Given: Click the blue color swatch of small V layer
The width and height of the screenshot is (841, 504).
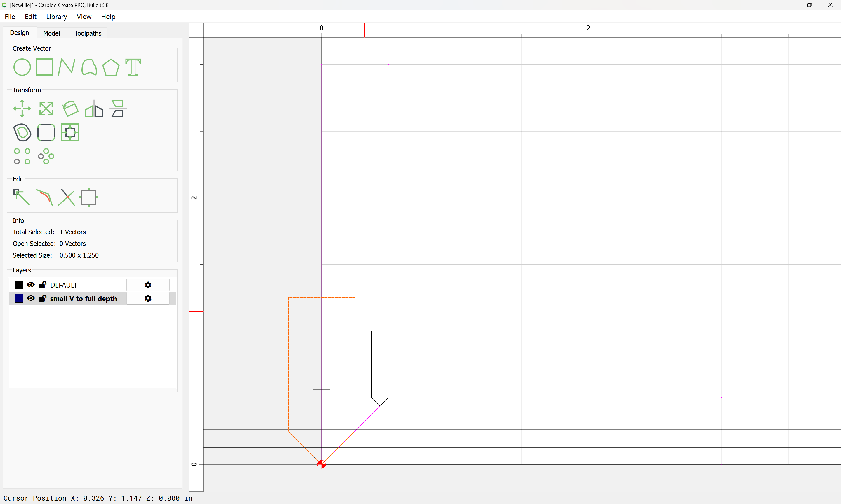Looking at the screenshot, I should point(19,298).
